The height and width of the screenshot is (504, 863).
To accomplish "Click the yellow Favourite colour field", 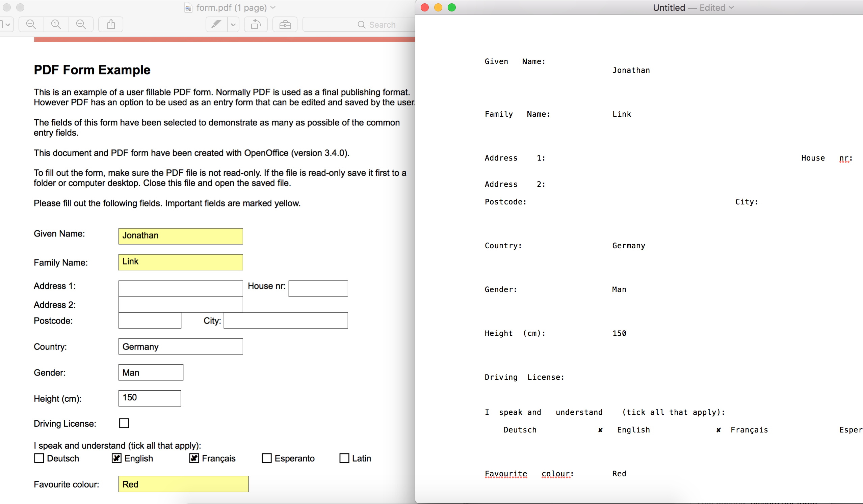I will click(x=183, y=484).
